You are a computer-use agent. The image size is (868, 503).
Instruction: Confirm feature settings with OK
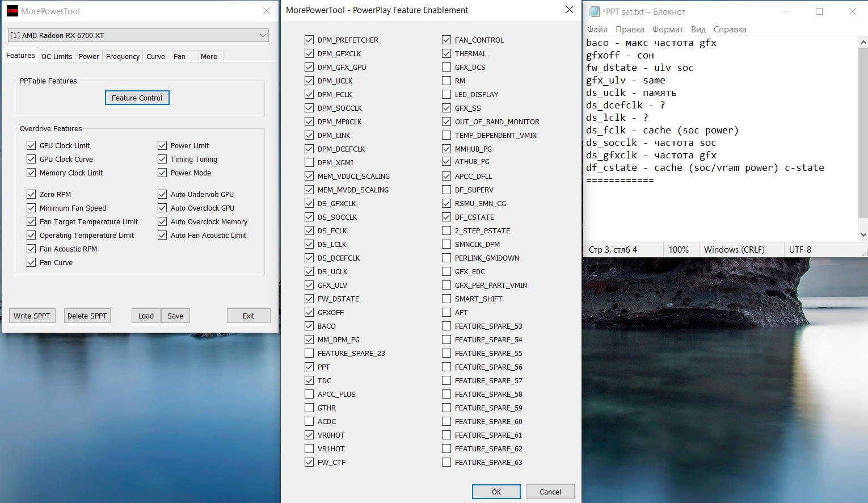point(496,492)
